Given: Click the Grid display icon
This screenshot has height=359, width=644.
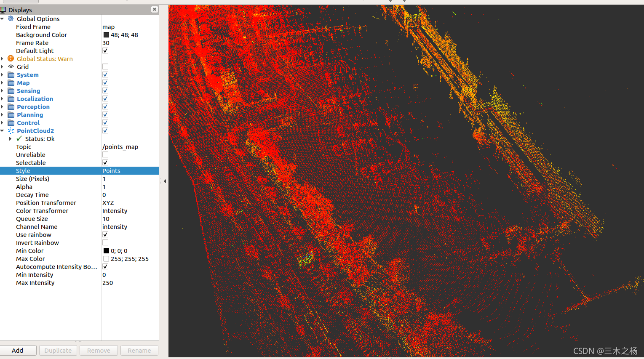Looking at the screenshot, I should tap(11, 66).
